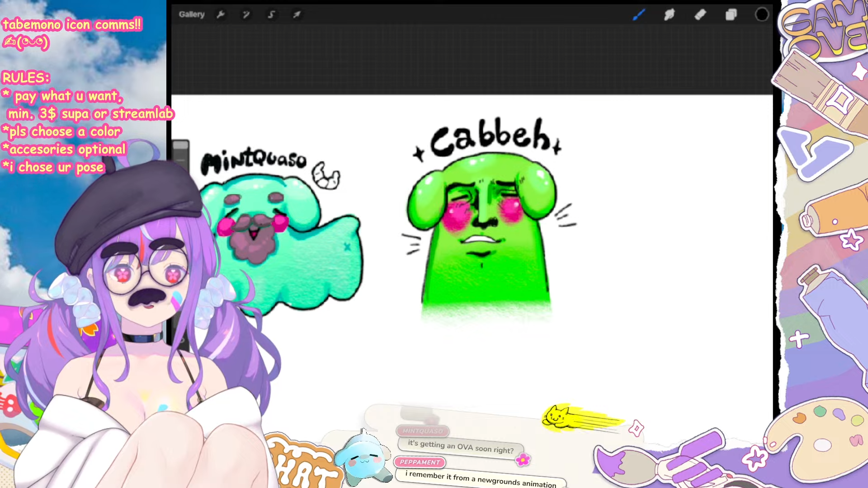868x488 pixels.
Task: Open the Actions wrench menu
Action: pos(221,14)
